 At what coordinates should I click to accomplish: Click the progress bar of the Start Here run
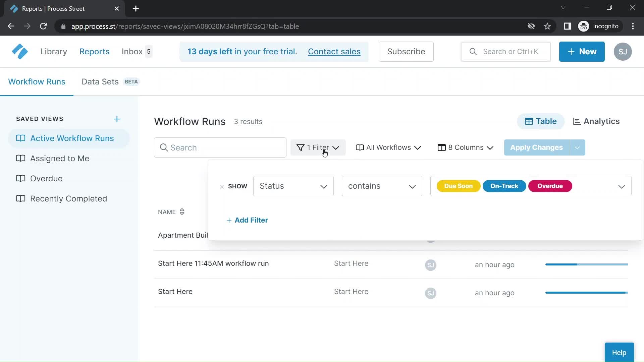click(x=586, y=293)
